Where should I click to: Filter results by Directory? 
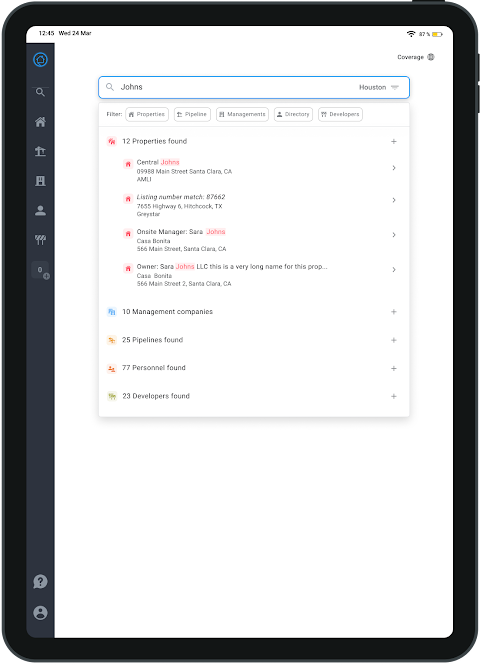[x=293, y=115]
